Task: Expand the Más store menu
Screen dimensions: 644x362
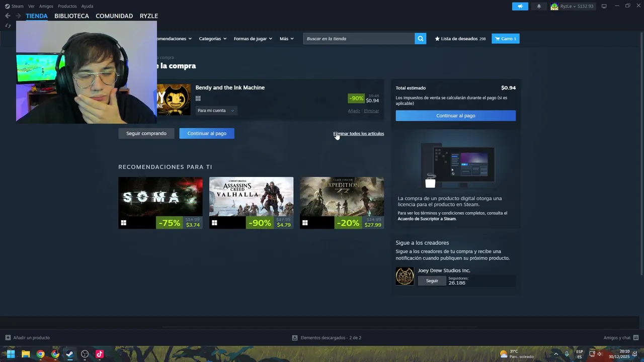Action: (286, 39)
